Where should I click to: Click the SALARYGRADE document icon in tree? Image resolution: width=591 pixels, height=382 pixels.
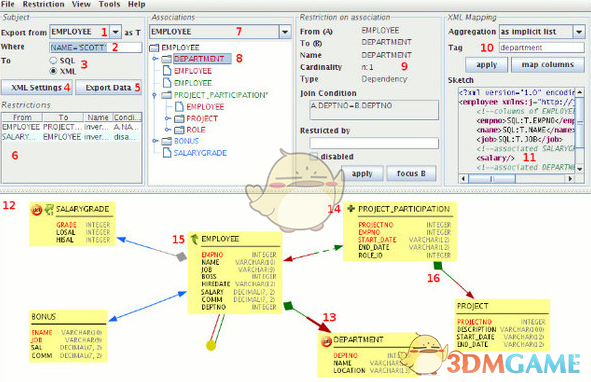[167, 153]
